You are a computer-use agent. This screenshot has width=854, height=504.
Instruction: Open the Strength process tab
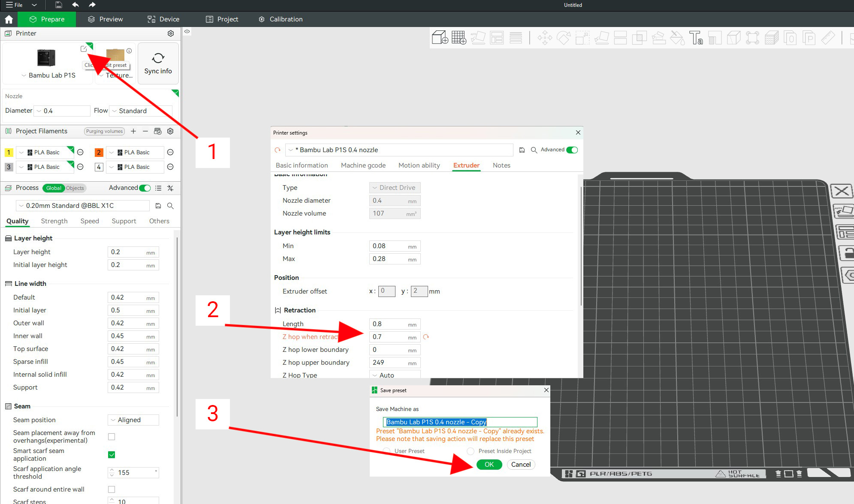(54, 221)
